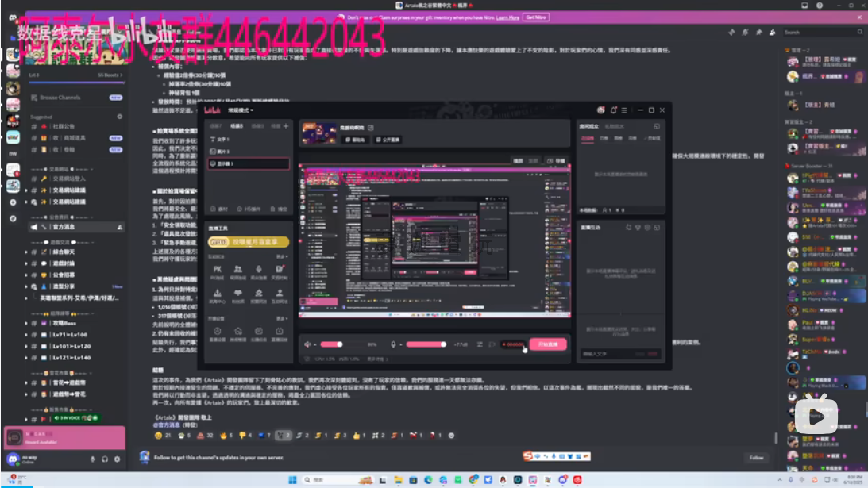Click the pink start-streaming button
The height and width of the screenshot is (488, 868).
point(548,344)
